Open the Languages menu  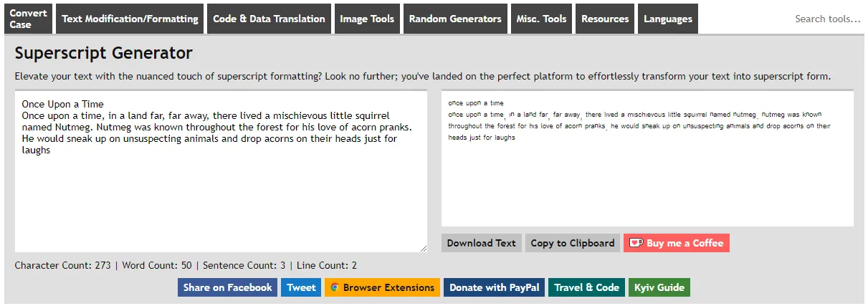[668, 19]
